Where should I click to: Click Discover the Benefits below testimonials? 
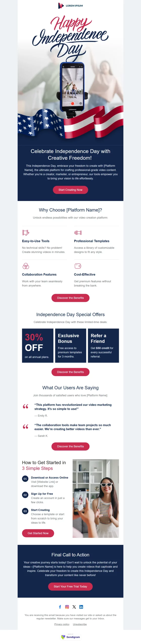(x=70, y=446)
